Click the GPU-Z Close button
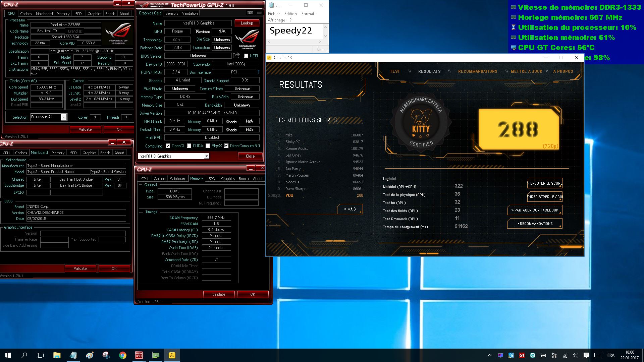The height and width of the screenshot is (362, 644). 250,156
